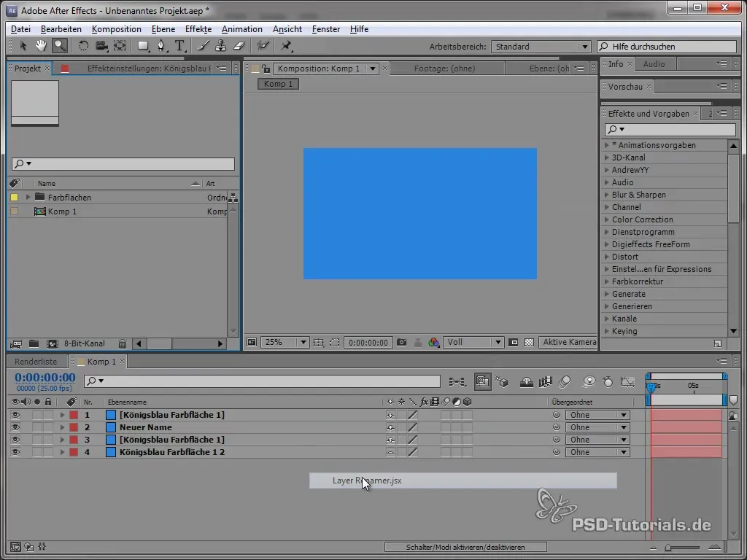Open the Komposition menu

[x=116, y=29]
